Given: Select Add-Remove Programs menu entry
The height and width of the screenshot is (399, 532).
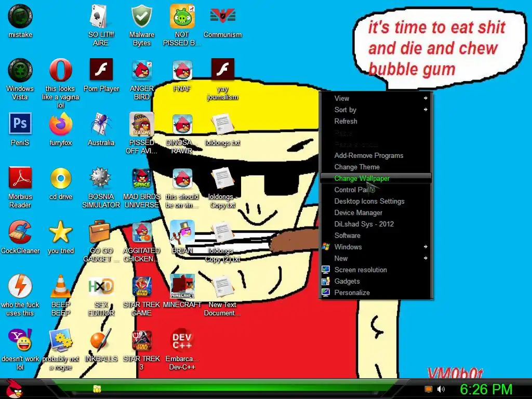Looking at the screenshot, I should click(x=376, y=155).
